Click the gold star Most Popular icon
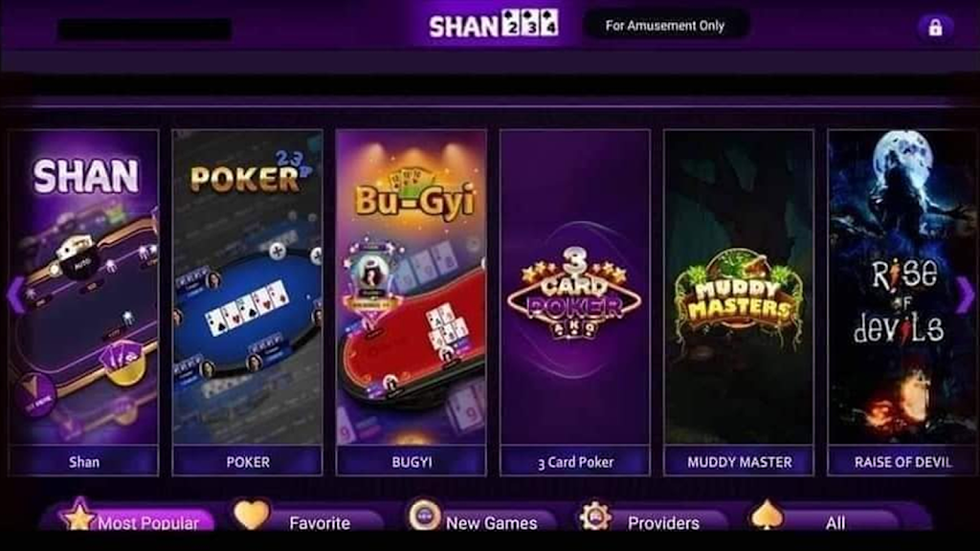 [78, 516]
